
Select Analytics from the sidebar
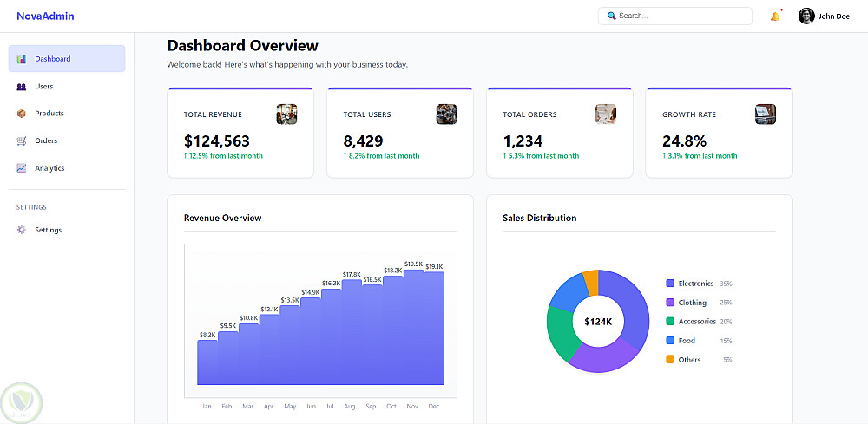(x=67, y=168)
